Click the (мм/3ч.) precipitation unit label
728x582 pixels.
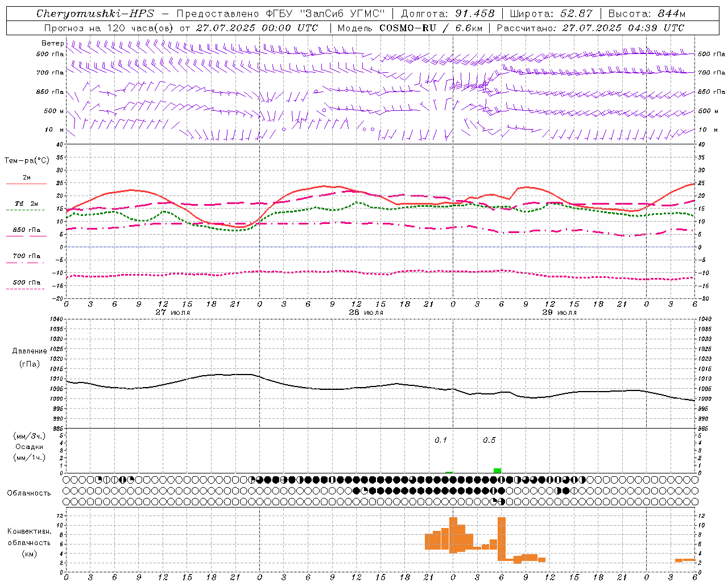pyautogui.click(x=30, y=436)
